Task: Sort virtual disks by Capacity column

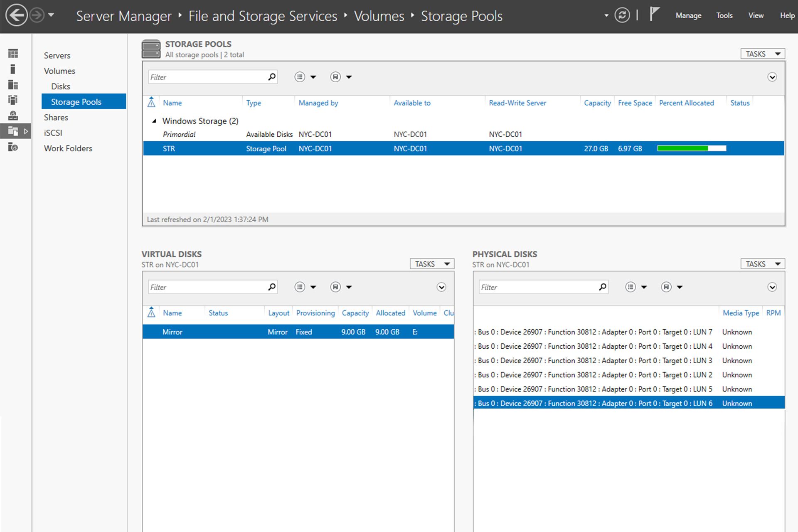Action: tap(355, 313)
